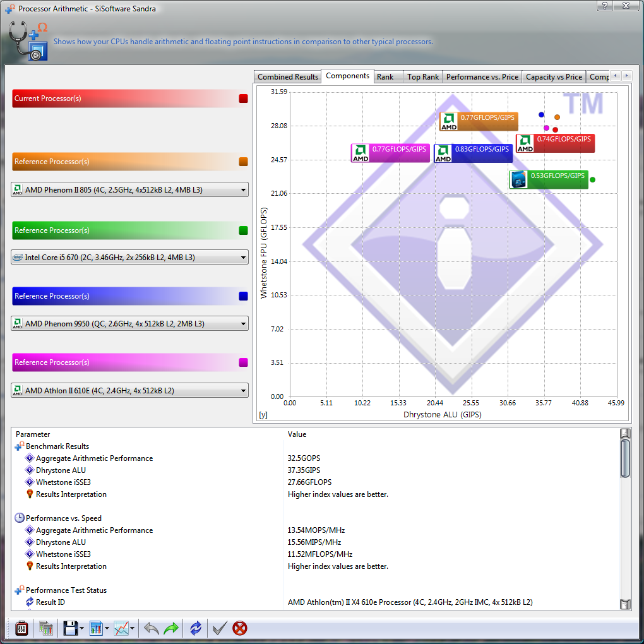Click the green forward arrow

coord(171,628)
